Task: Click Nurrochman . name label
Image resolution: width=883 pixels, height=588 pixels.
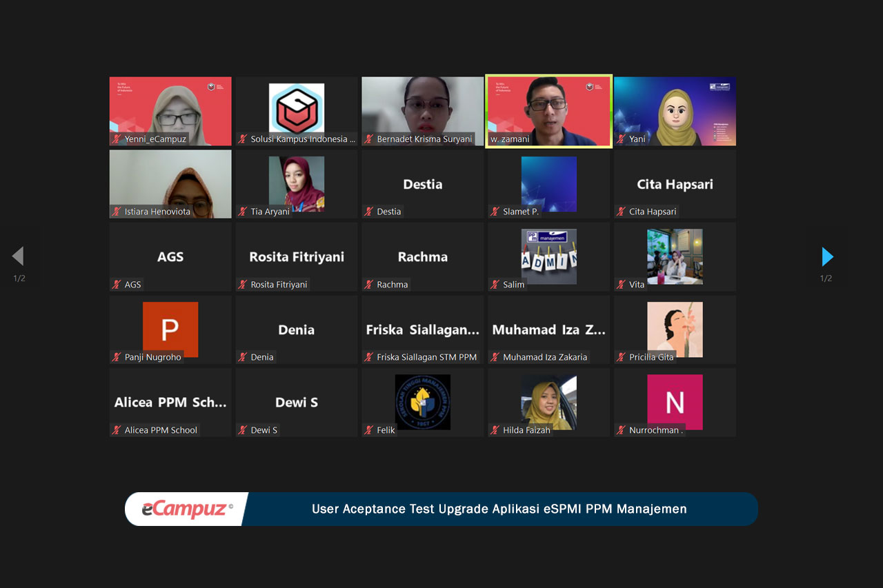Action: 656,430
